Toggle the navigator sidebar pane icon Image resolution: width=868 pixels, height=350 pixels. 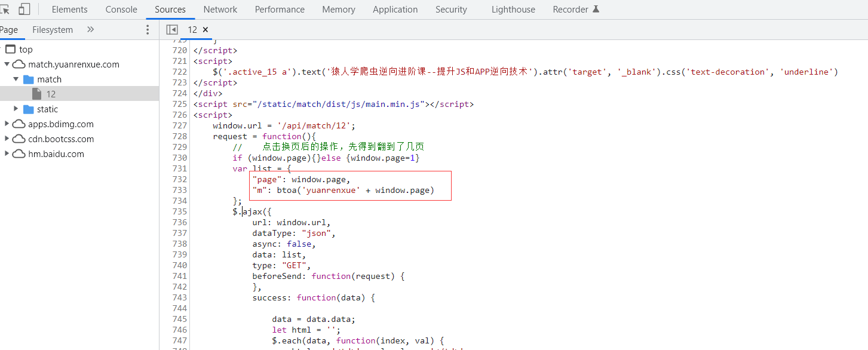(x=172, y=30)
